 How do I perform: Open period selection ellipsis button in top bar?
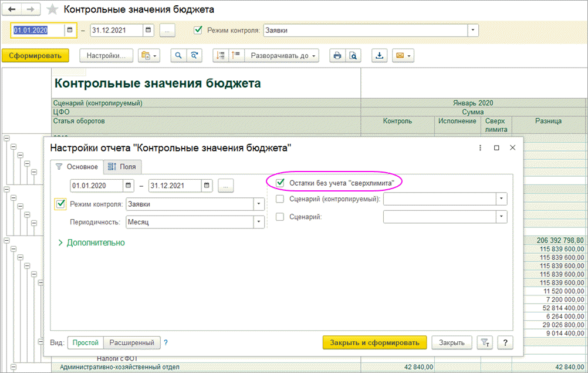(167, 31)
